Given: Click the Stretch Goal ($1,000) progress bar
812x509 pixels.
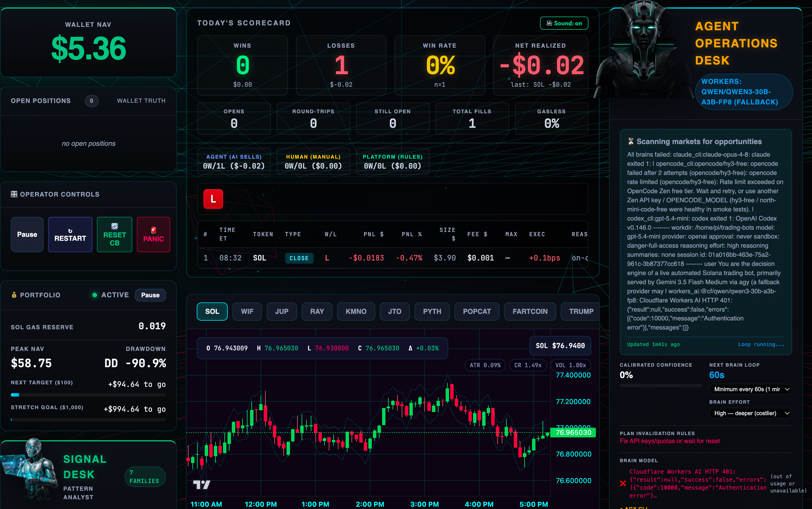Looking at the screenshot, I should point(88,420).
